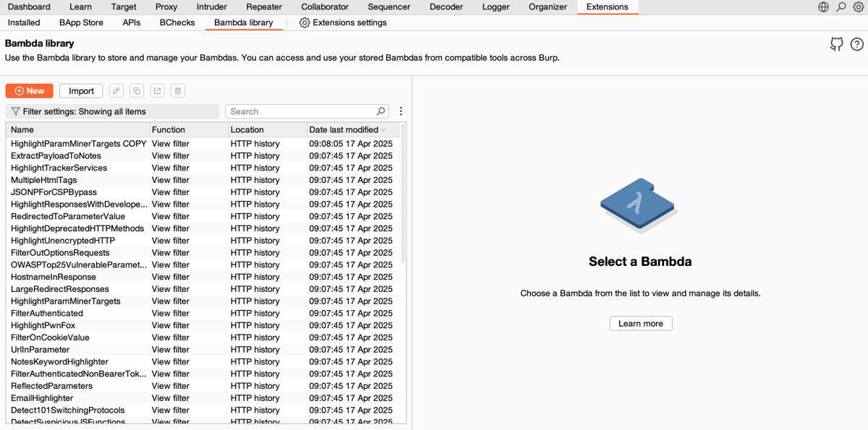Click the Learn more button
The height and width of the screenshot is (430, 868).
[x=641, y=324]
